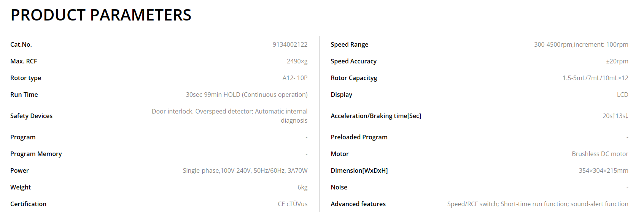Image resolution: width=644 pixels, height=213 pixels.
Task: Click the Speed Range label
Action: pyautogui.click(x=349, y=44)
